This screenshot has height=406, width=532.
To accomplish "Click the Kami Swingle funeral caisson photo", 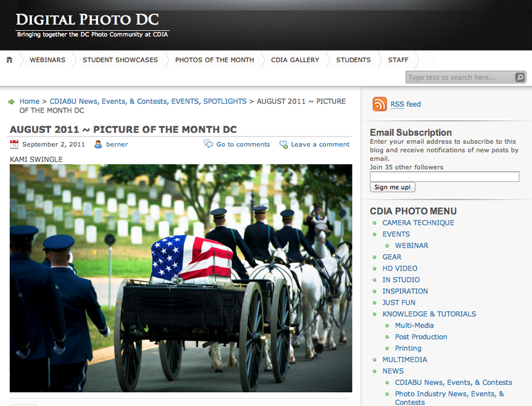I will pos(181,278).
